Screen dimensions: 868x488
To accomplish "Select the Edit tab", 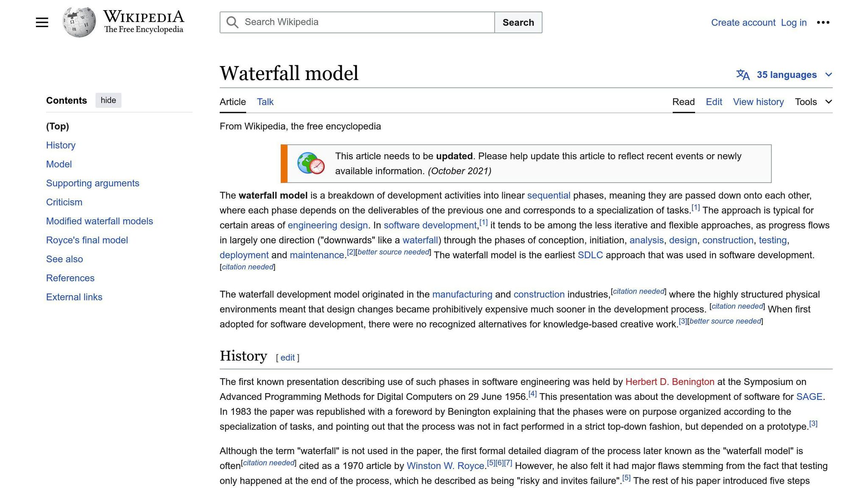I will [714, 102].
